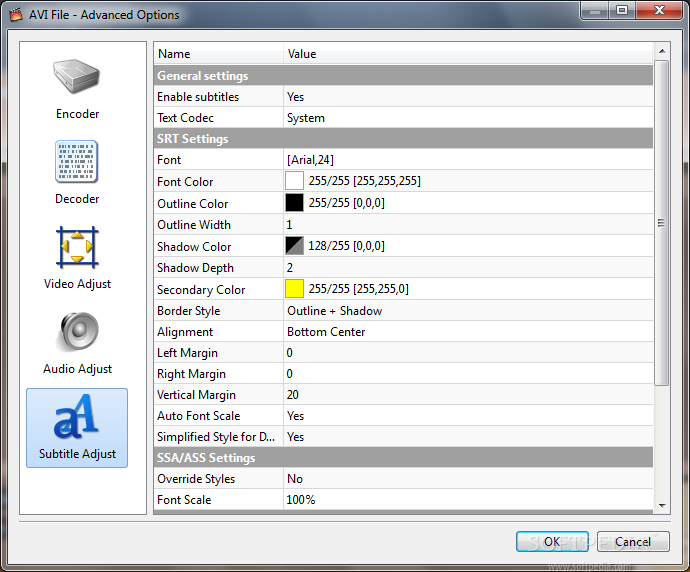Minimize the Advanced Options dialog
Screen dimensions: 690x572
pos(595,10)
